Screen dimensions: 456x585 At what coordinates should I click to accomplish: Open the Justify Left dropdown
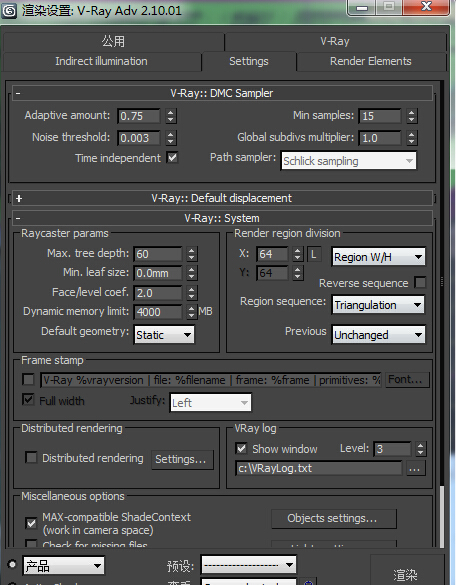[211, 403]
